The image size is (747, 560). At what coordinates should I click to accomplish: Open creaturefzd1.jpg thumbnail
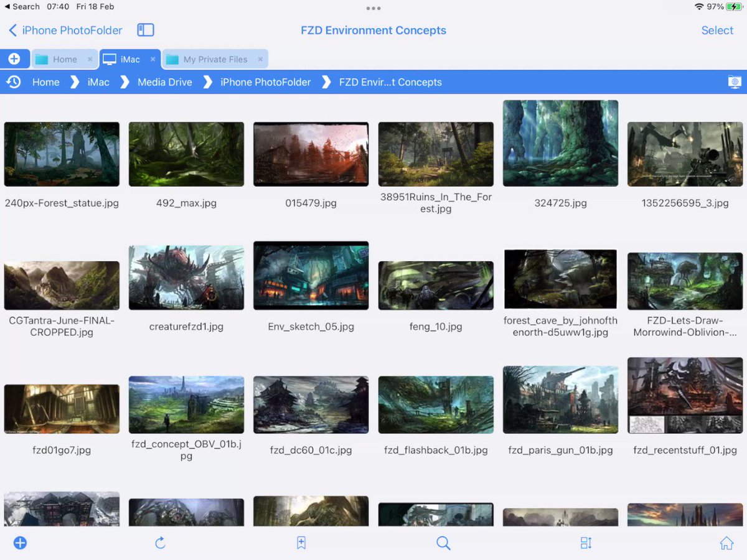(186, 278)
